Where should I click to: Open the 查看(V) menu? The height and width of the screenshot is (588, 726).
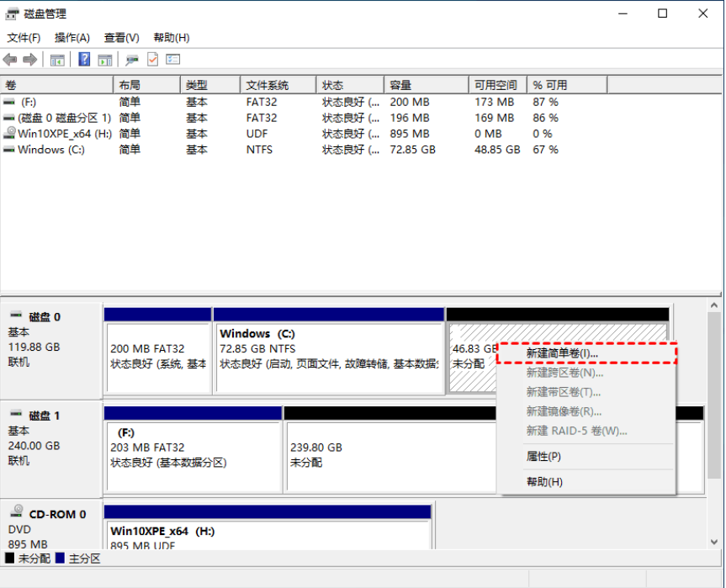click(121, 38)
